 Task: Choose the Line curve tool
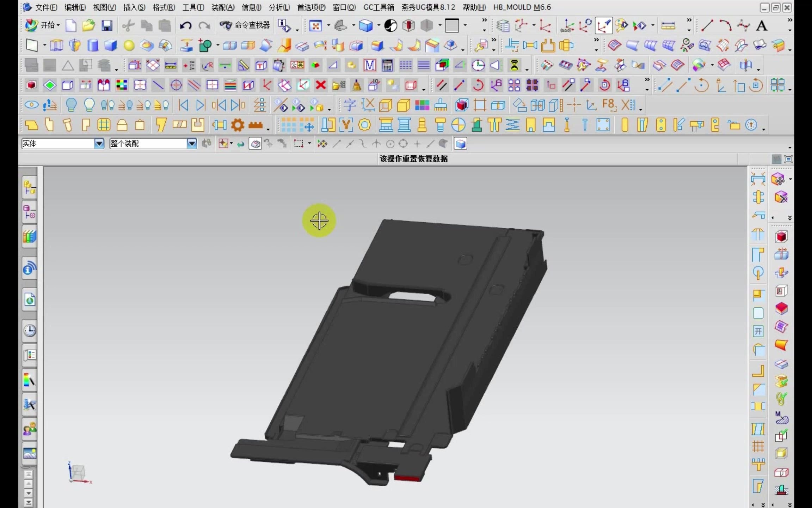click(707, 25)
